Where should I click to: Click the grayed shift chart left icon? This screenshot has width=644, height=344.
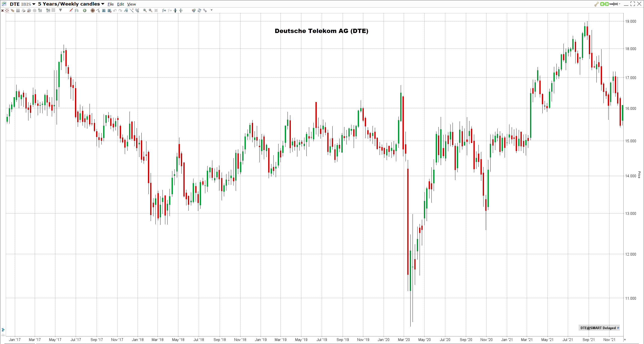click(170, 11)
